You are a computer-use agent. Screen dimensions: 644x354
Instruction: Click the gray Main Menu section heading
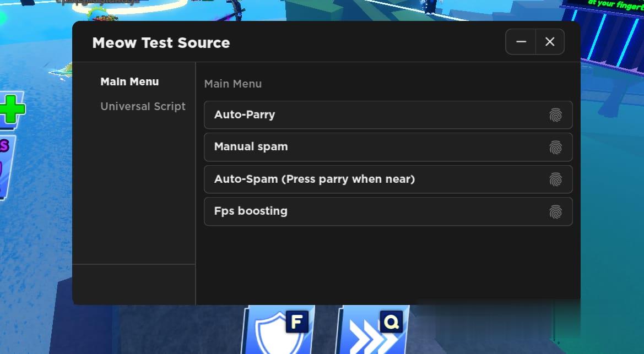click(x=233, y=84)
